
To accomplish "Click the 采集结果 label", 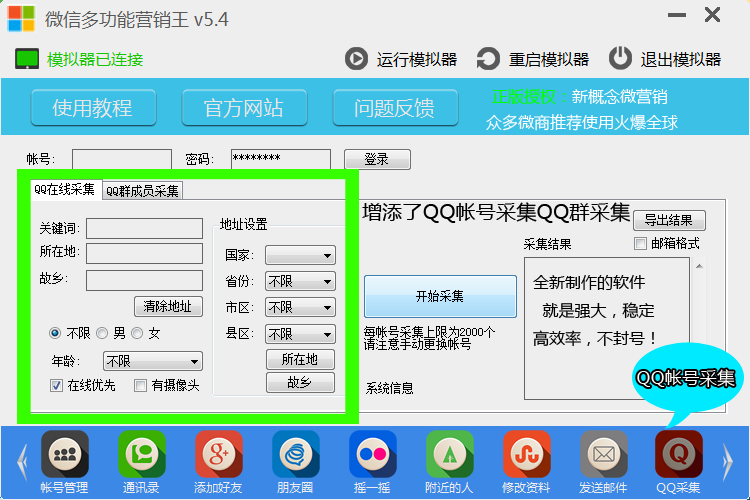I will pos(547,244).
